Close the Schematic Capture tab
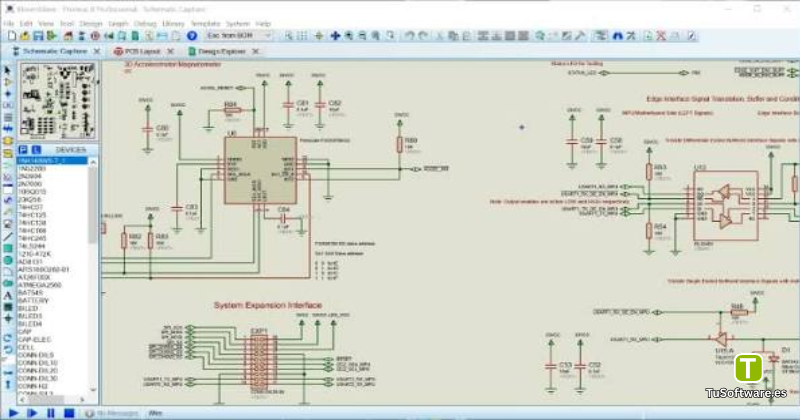The width and height of the screenshot is (800, 420). coord(97,51)
